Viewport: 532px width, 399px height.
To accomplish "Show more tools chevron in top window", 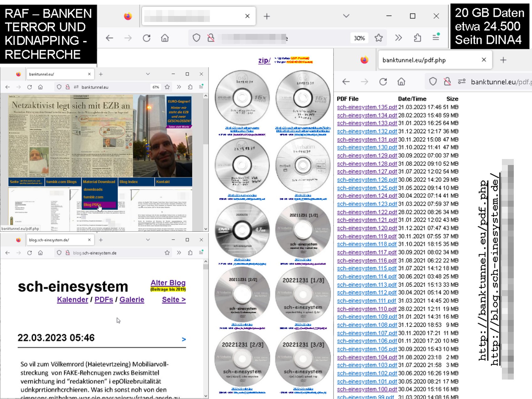I will click(398, 38).
